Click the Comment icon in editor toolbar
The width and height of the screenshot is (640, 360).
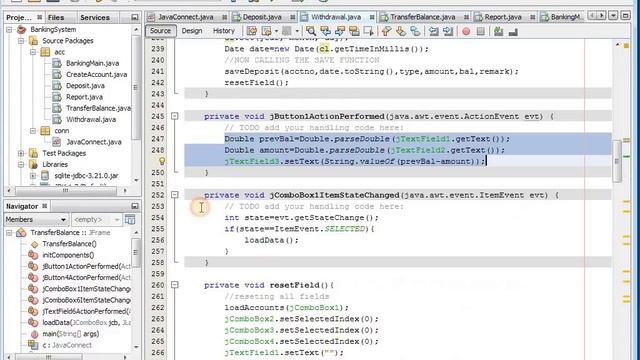[x=498, y=31]
